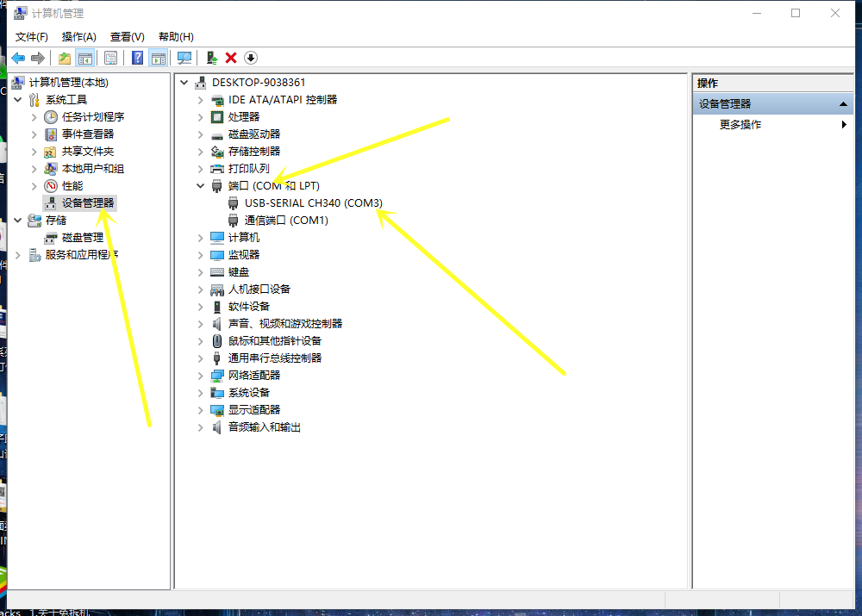The image size is (862, 616).
Task: Expand the 服务和应用程序 tree node
Action: click(19, 255)
